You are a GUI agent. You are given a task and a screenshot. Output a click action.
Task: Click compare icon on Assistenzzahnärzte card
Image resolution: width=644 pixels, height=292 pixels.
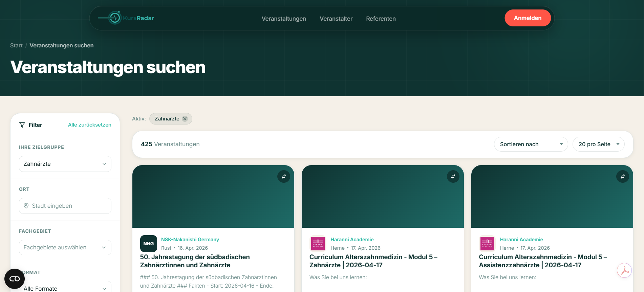pos(623,176)
